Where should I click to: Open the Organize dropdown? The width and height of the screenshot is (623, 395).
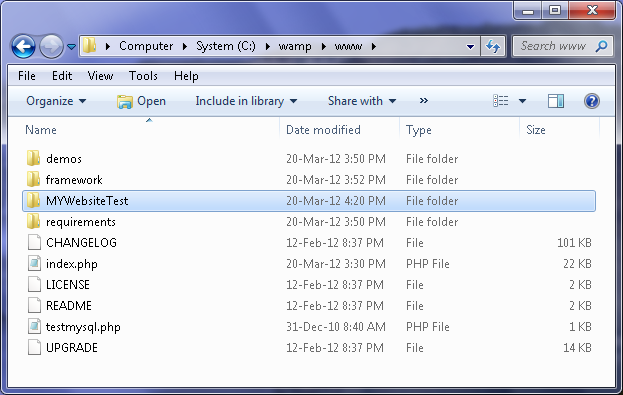pos(56,101)
